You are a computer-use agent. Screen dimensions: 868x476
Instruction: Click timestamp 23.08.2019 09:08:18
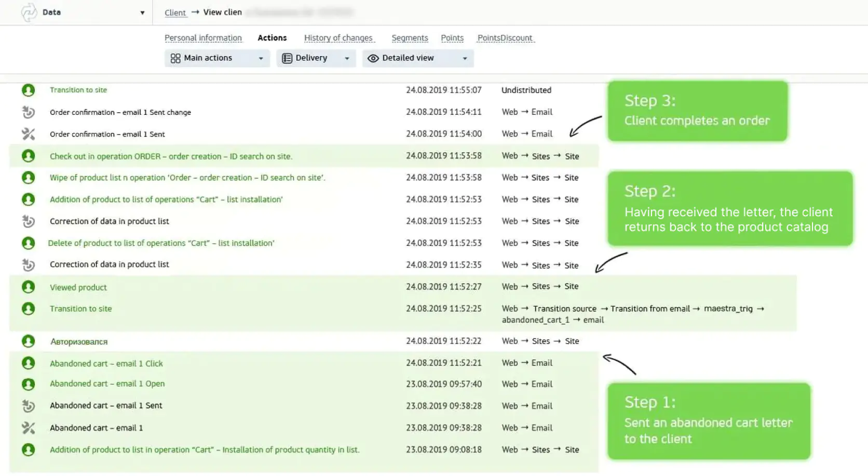[444, 449]
